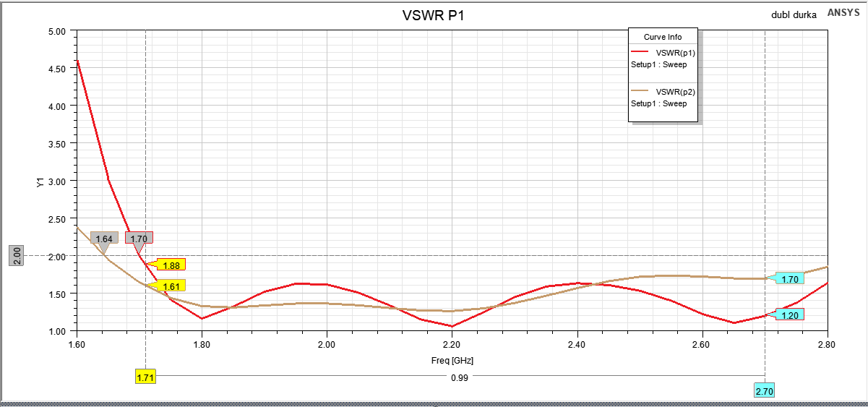
Task: Click the yellow 1.88 marker value
Action: [x=171, y=265]
